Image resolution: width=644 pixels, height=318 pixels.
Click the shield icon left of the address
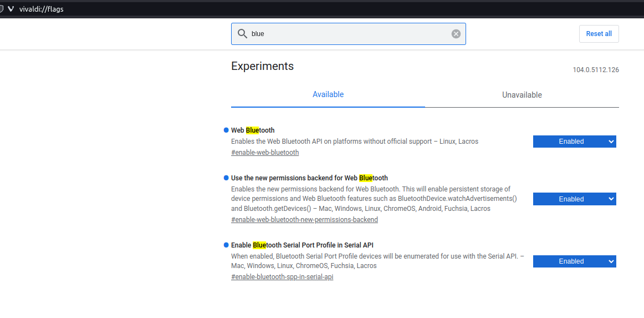tap(1, 9)
